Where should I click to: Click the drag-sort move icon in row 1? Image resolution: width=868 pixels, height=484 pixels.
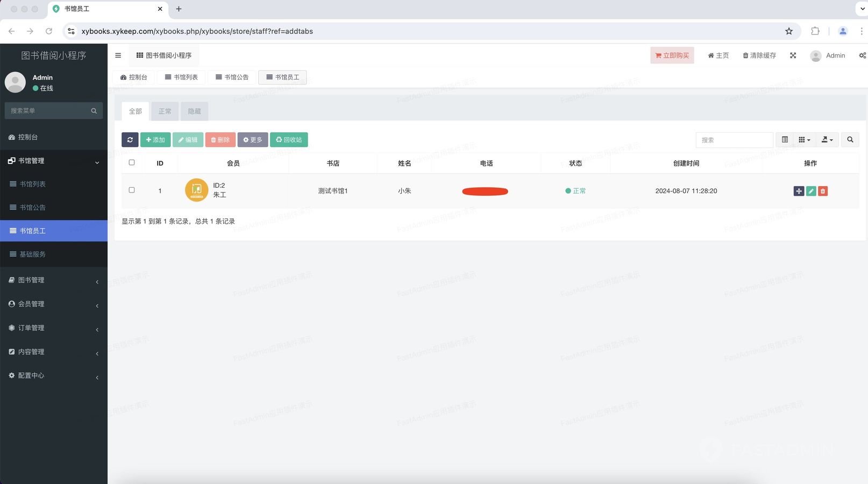coord(799,191)
